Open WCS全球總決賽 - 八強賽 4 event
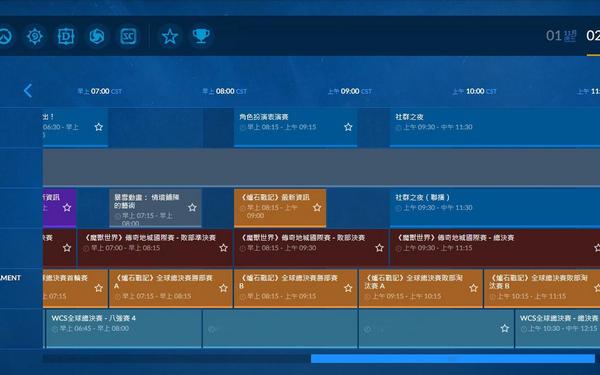 [x=124, y=328]
